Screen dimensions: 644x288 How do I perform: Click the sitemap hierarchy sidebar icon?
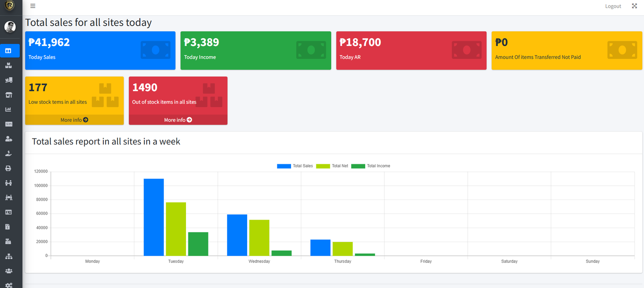(8, 256)
